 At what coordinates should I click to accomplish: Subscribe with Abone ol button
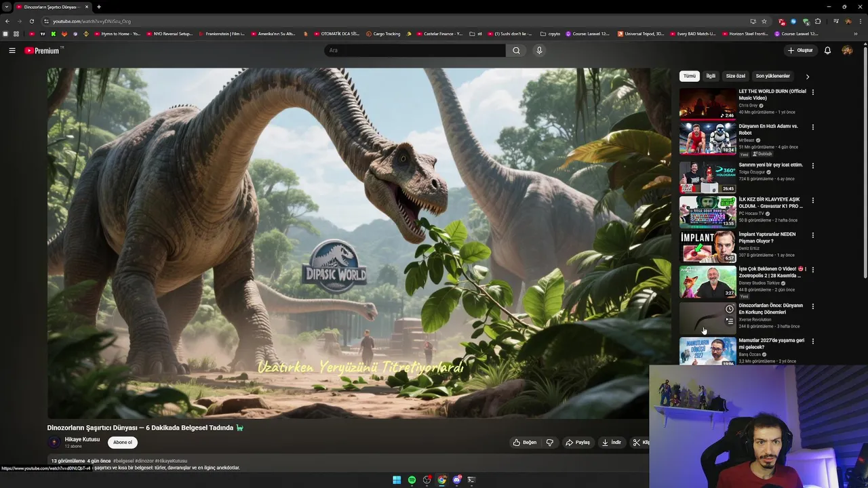(123, 443)
